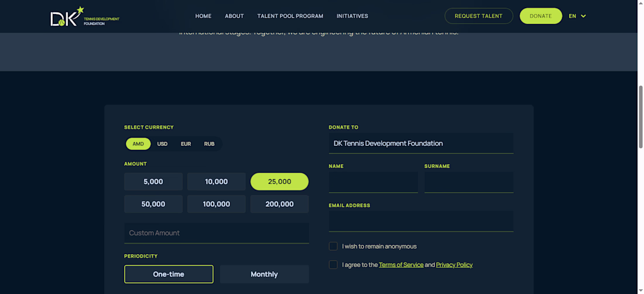This screenshot has height=294, width=644.
Task: Check the agree to Terms checkbox
Action: coord(333,265)
